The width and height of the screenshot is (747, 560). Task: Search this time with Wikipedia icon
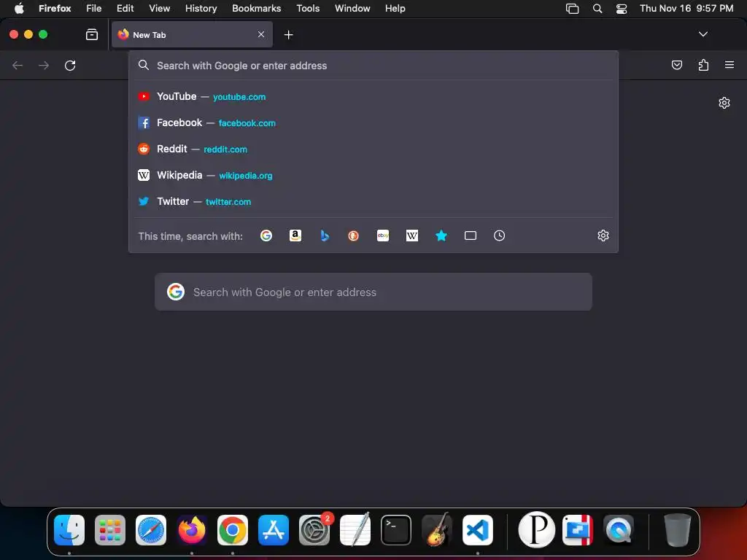click(412, 236)
